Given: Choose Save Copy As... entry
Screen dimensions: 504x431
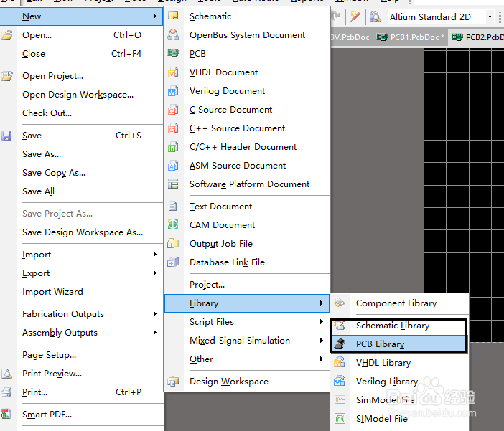Looking at the screenshot, I should coord(82,173).
